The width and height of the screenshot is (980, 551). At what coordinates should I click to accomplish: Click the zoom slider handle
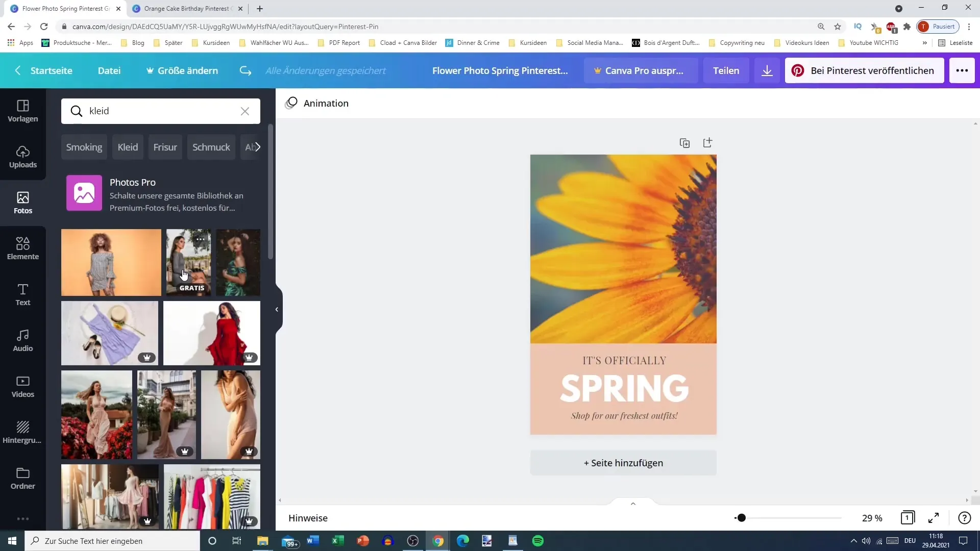tap(742, 518)
